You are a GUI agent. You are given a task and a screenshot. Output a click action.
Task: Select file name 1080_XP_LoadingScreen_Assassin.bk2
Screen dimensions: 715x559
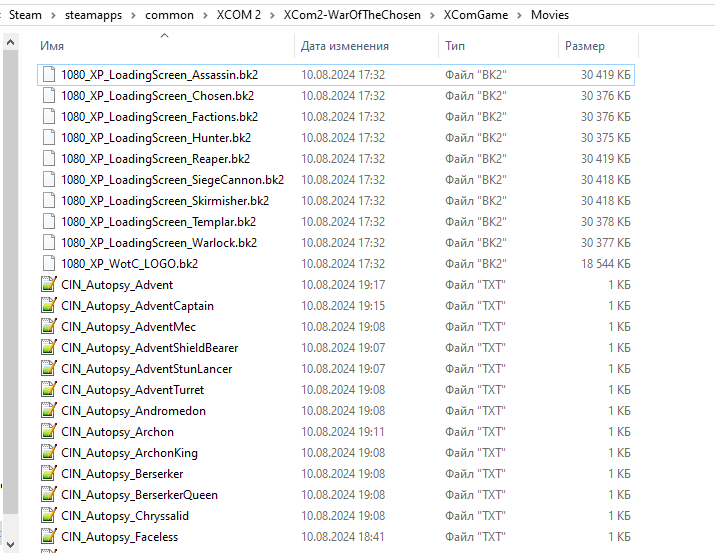pyautogui.click(x=160, y=75)
